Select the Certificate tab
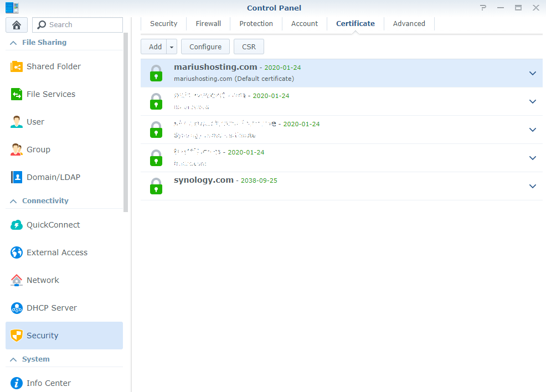Viewport: 546px width, 392px height. 355,24
